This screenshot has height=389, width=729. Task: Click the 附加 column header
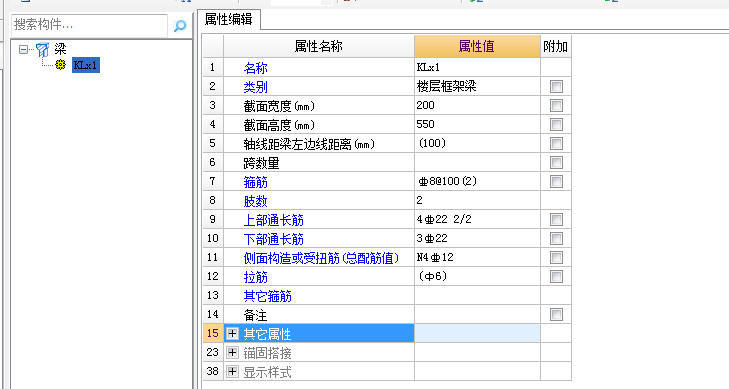(556, 46)
